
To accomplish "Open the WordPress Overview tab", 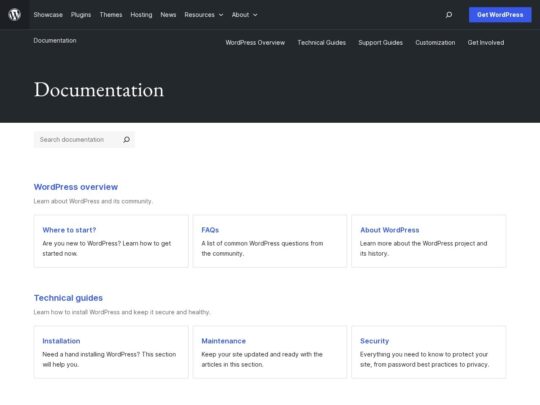I will pyautogui.click(x=255, y=43).
